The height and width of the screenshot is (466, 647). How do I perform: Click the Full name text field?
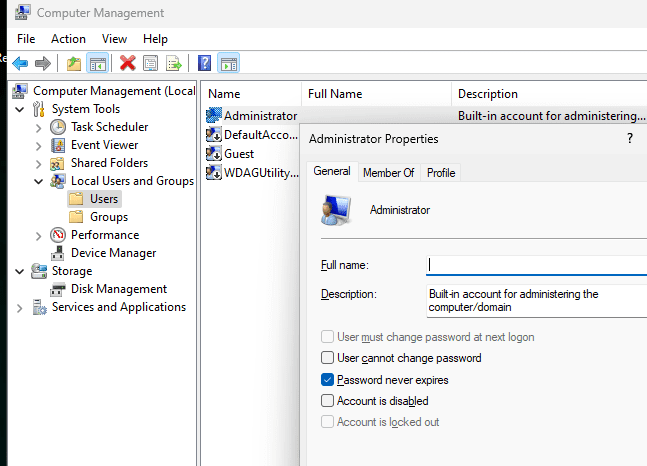(x=535, y=265)
